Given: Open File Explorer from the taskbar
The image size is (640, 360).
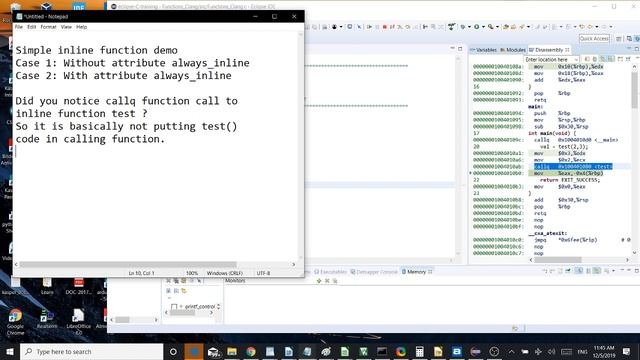Looking at the screenshot, I should point(232,351).
